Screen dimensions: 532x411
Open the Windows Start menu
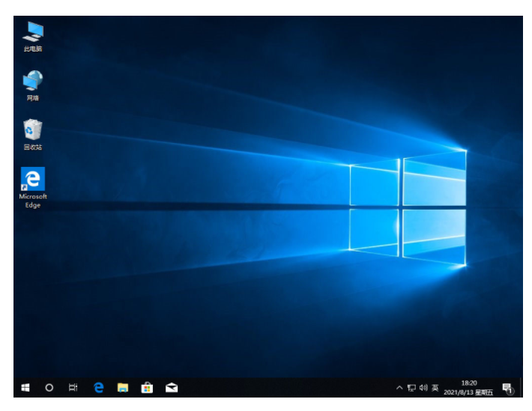coord(25,387)
